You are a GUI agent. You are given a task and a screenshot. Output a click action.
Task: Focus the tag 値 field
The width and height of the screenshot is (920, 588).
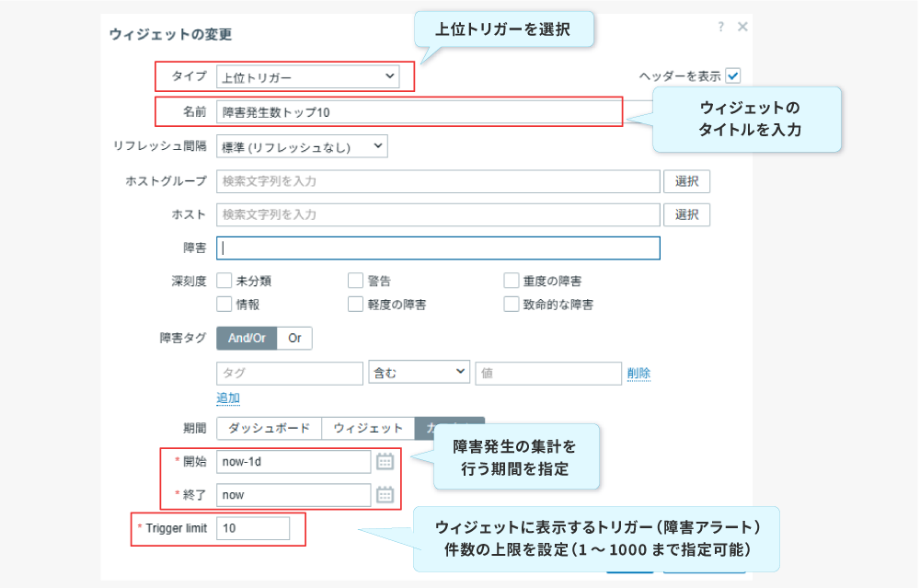(x=548, y=374)
